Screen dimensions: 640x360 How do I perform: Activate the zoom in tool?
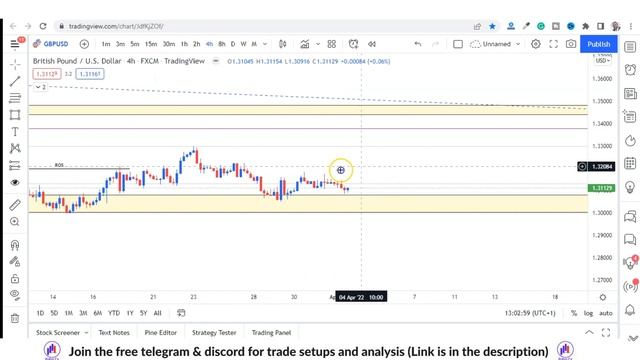tap(15, 222)
